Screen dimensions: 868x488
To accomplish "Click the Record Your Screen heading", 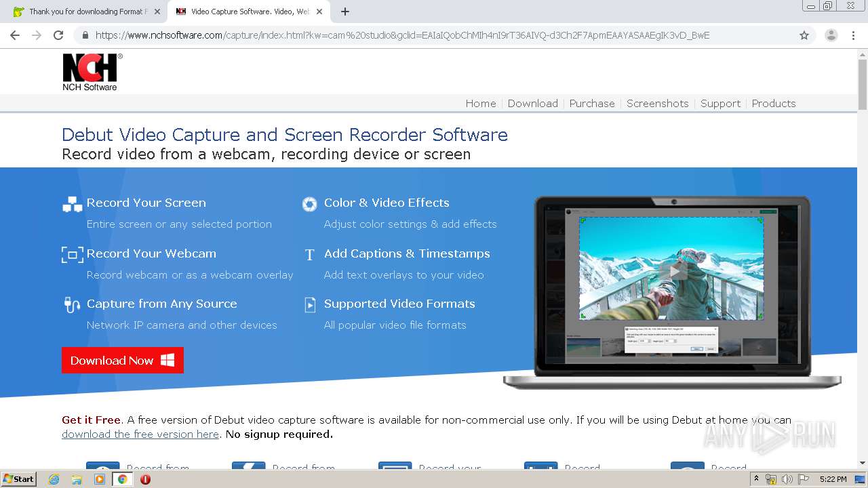I will 146,203.
